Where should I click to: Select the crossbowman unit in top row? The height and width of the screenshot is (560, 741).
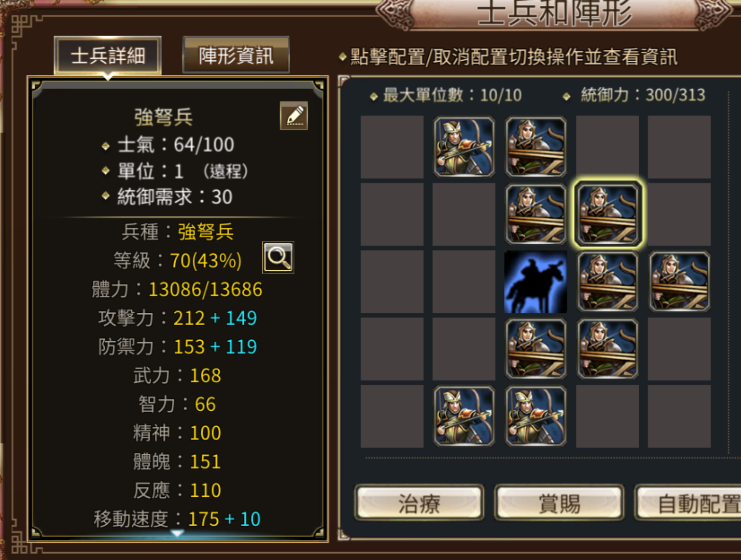pyautogui.click(x=535, y=147)
